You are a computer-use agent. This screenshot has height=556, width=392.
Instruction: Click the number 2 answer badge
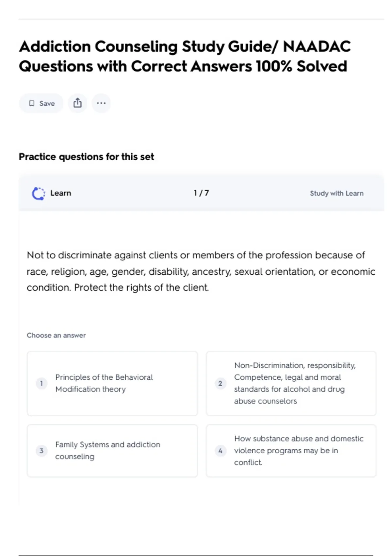(220, 383)
